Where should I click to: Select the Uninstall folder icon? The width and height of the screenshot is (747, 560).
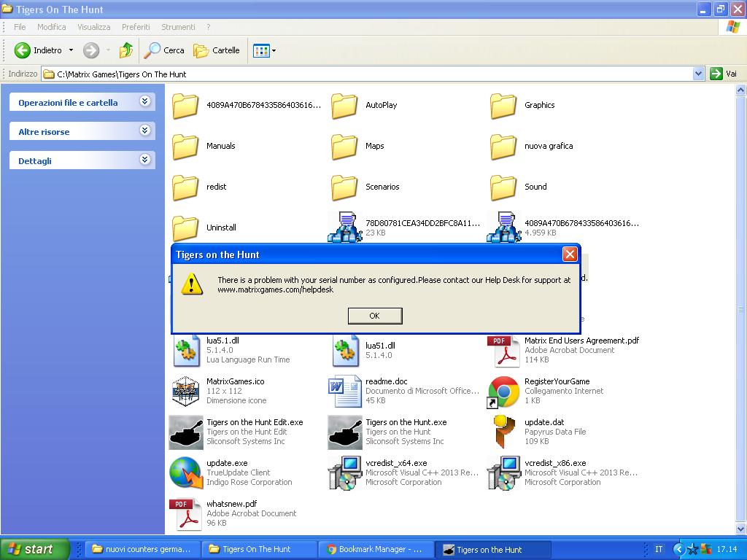(x=185, y=227)
